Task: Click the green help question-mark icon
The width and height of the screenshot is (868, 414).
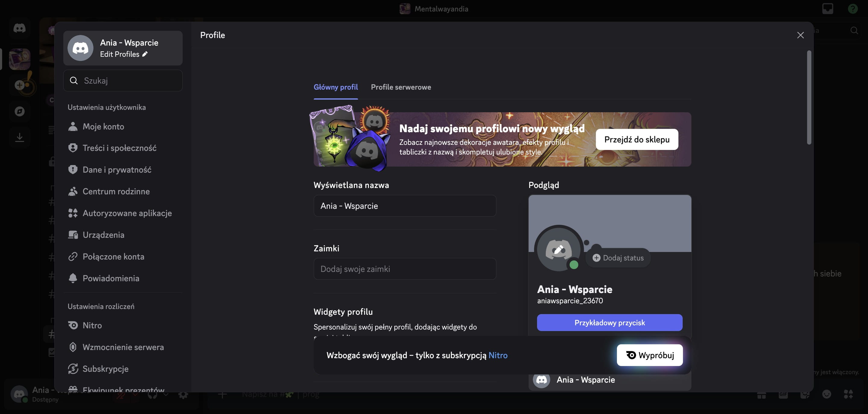Action: point(853,9)
